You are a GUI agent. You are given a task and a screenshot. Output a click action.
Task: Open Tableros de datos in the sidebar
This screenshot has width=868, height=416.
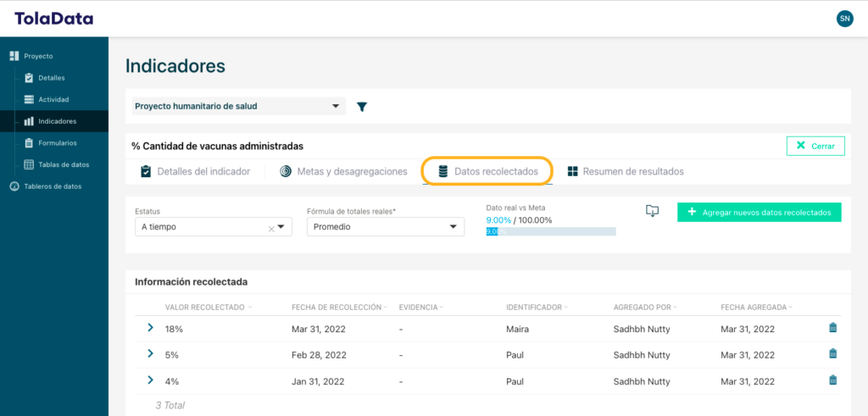[53, 186]
